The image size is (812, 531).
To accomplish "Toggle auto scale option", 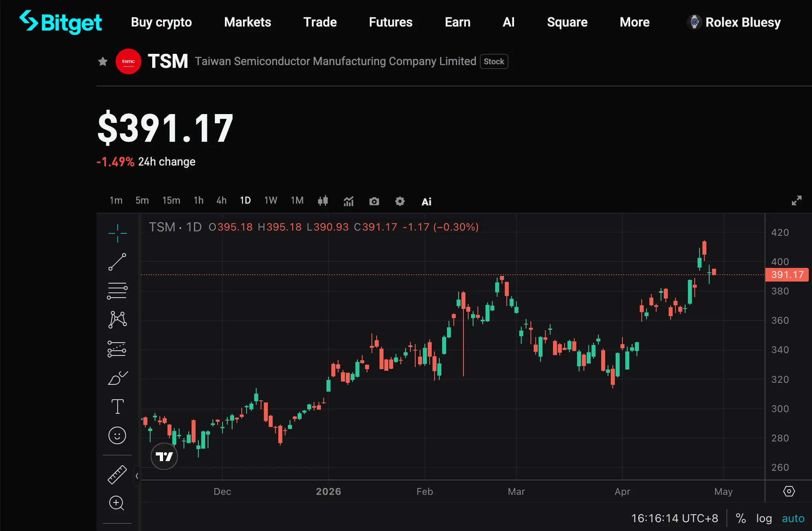I will (x=793, y=519).
